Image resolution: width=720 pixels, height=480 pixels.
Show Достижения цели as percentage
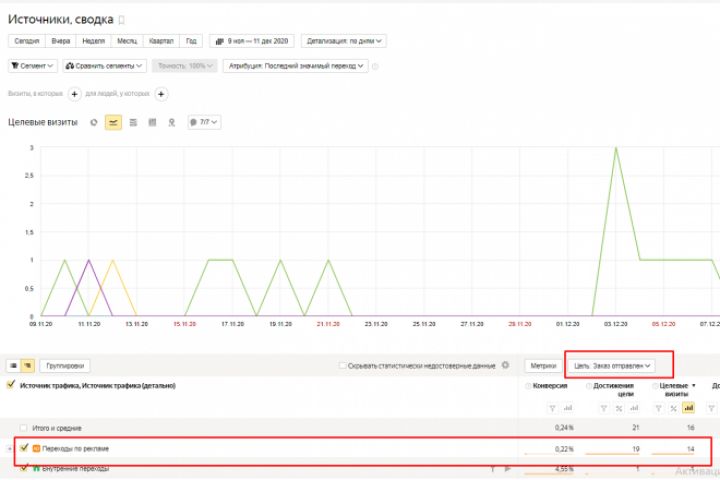619,408
